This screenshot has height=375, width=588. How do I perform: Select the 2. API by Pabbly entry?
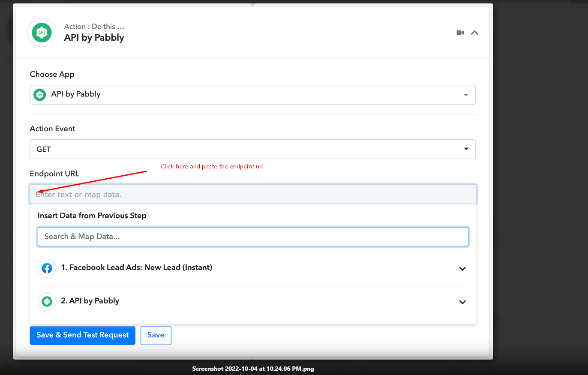90,301
